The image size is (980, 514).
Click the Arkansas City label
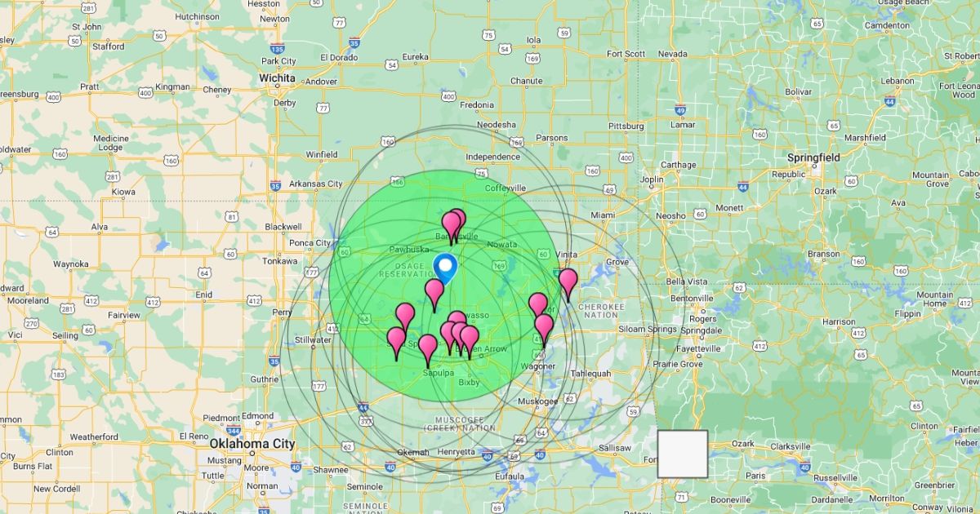pyautogui.click(x=316, y=184)
